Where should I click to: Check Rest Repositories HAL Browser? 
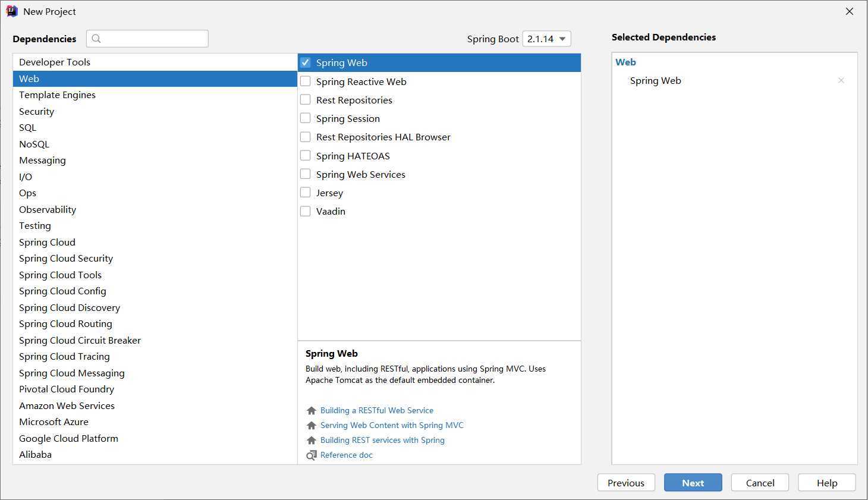(306, 137)
